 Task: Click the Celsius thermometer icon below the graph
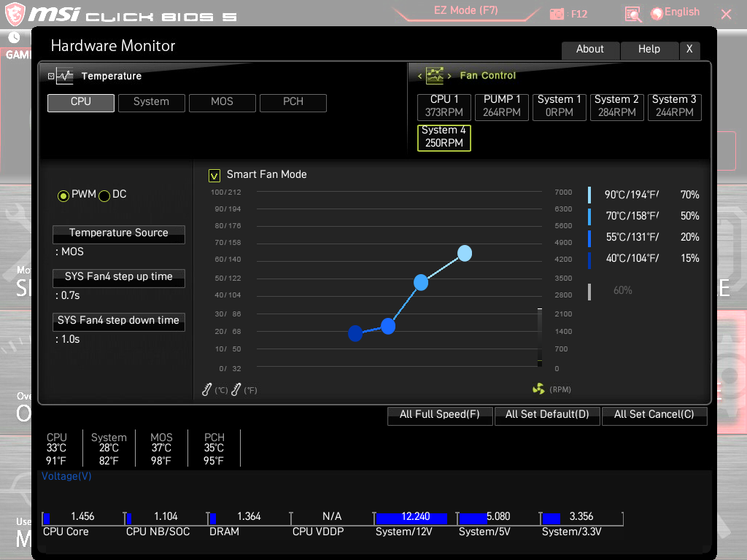pyautogui.click(x=206, y=389)
